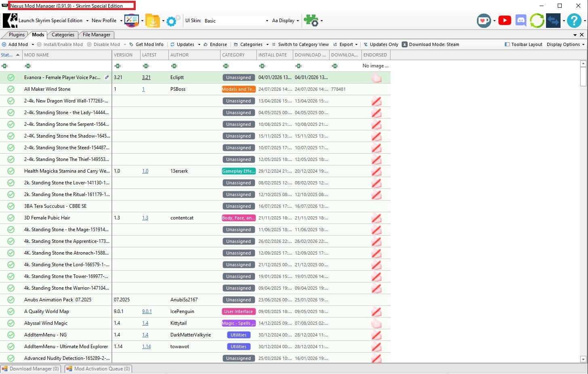Open the blue question mark help icon

[x=574, y=21]
